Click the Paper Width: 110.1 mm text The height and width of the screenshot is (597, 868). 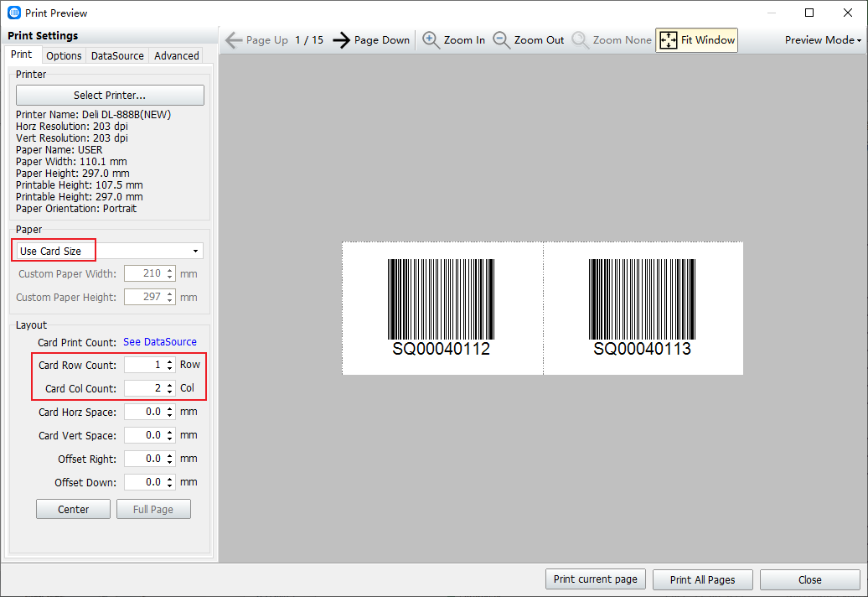(71, 162)
